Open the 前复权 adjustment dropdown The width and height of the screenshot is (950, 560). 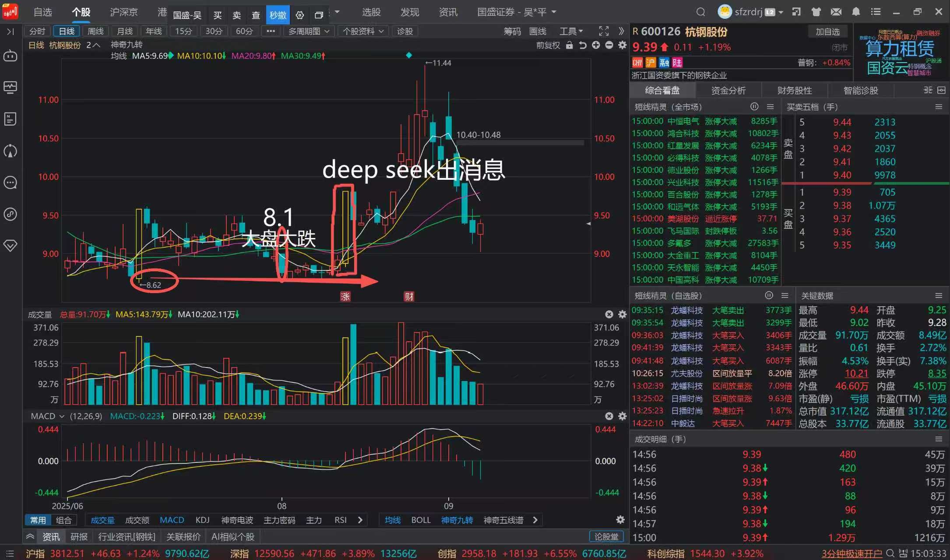point(548,45)
